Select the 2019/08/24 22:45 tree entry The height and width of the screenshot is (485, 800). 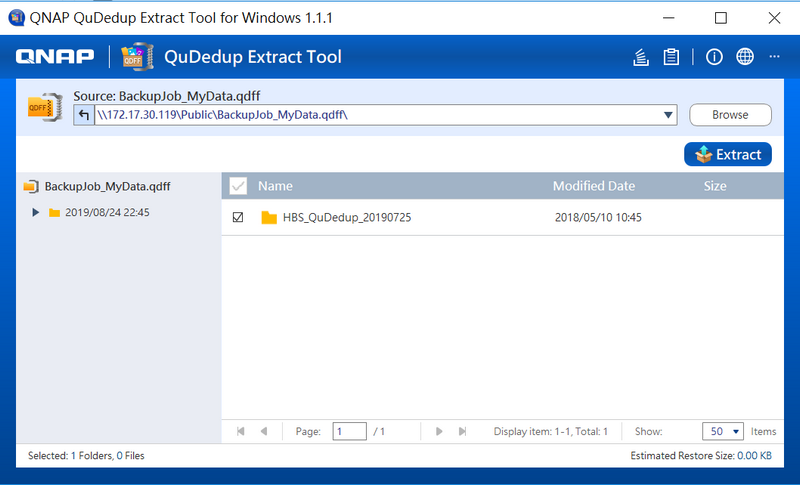pyautogui.click(x=107, y=213)
